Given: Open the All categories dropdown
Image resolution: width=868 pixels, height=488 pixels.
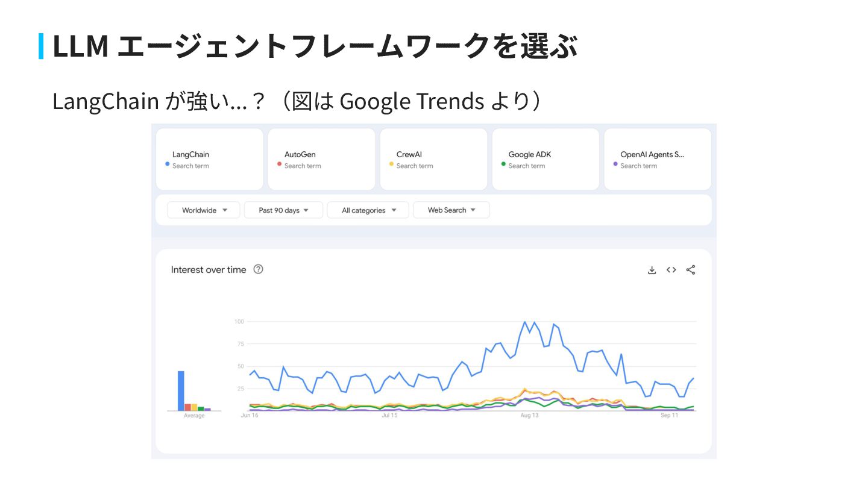Looking at the screenshot, I should (x=368, y=210).
